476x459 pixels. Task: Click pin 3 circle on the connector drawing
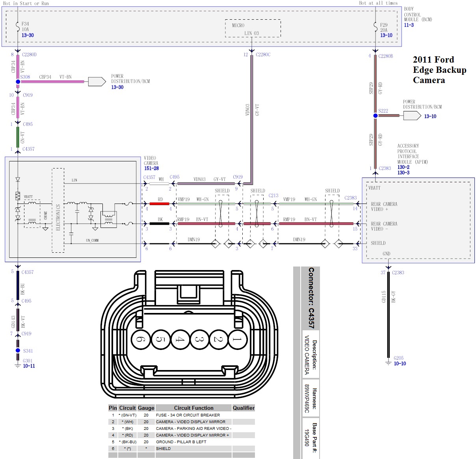[x=199, y=339]
